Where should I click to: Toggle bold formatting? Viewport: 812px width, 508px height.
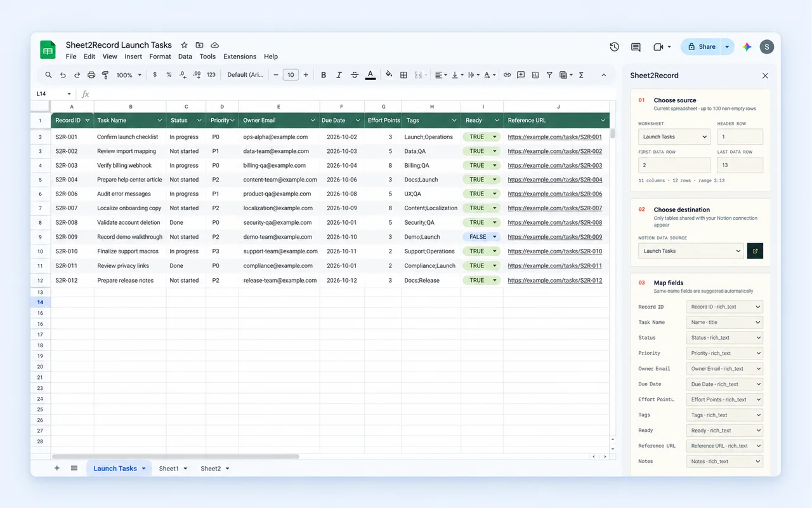(x=324, y=75)
